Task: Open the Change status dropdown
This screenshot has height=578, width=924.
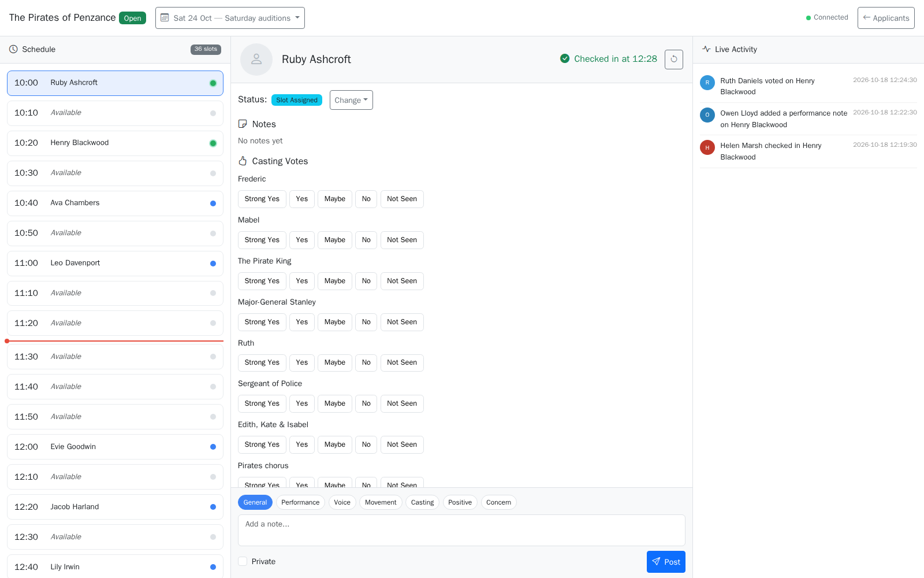Action: click(351, 100)
